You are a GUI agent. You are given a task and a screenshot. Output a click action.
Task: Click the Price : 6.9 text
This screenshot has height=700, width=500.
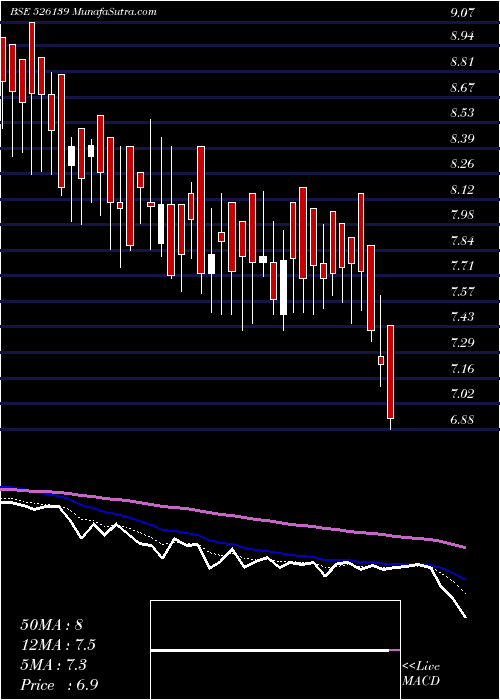pyautogui.click(x=59, y=685)
